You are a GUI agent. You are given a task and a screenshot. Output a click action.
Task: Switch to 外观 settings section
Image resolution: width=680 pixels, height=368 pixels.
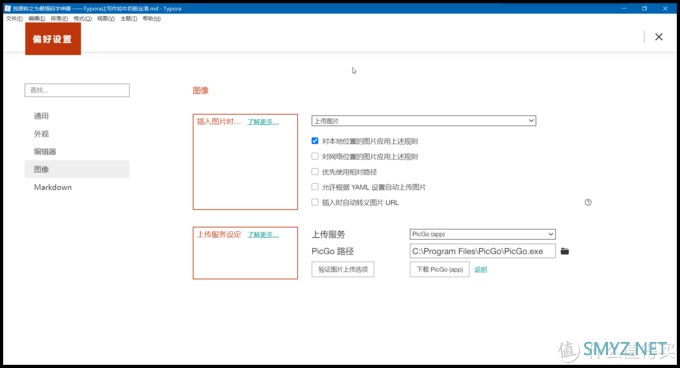77,134
